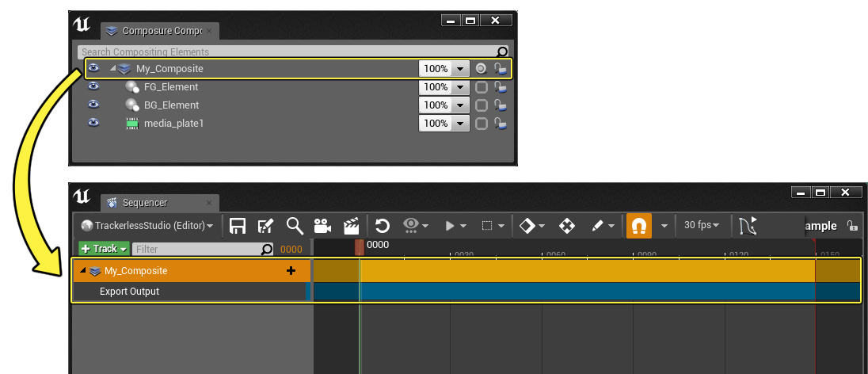The width and height of the screenshot is (868, 374).
Task: Toggle the round preview button for My_Composite
Action: [481, 69]
